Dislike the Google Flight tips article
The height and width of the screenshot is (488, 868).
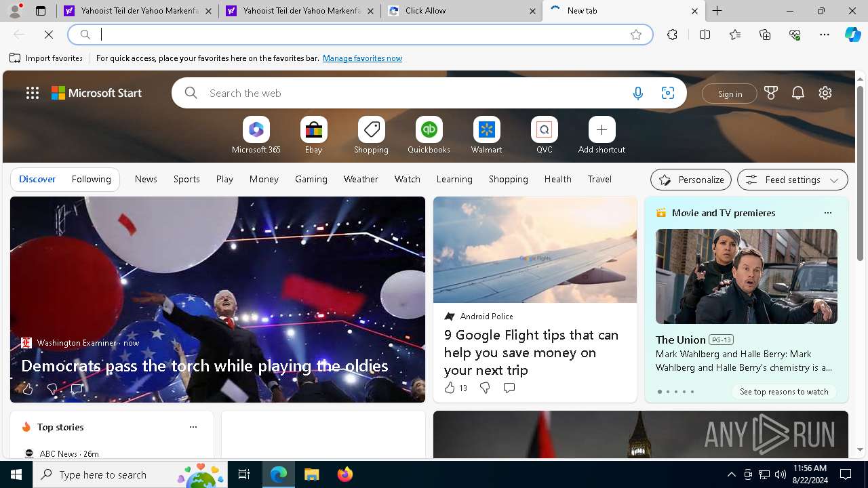tap(485, 388)
